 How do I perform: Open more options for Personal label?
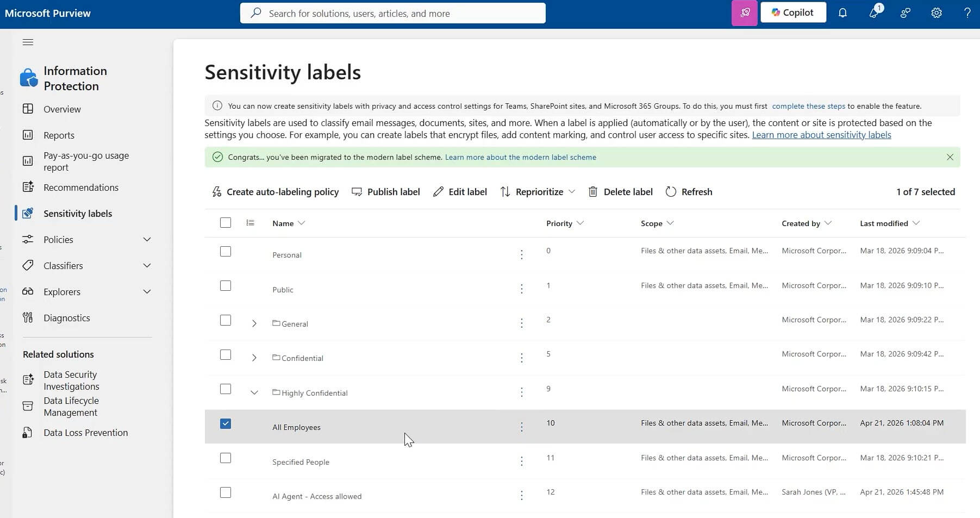[x=521, y=254]
